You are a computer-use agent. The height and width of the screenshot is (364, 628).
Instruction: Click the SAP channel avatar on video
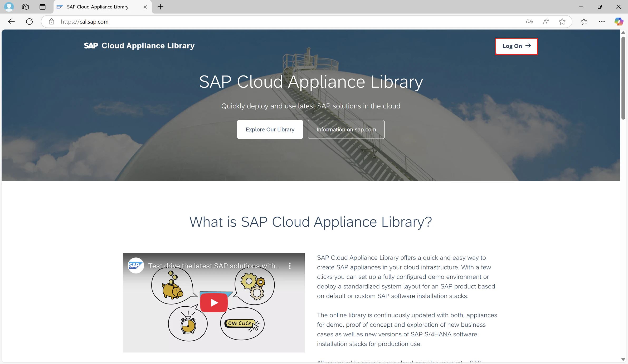coord(136,266)
